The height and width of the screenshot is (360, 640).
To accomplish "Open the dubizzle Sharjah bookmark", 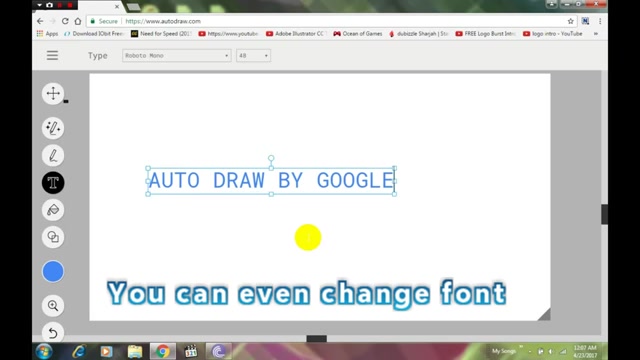I will [419, 34].
